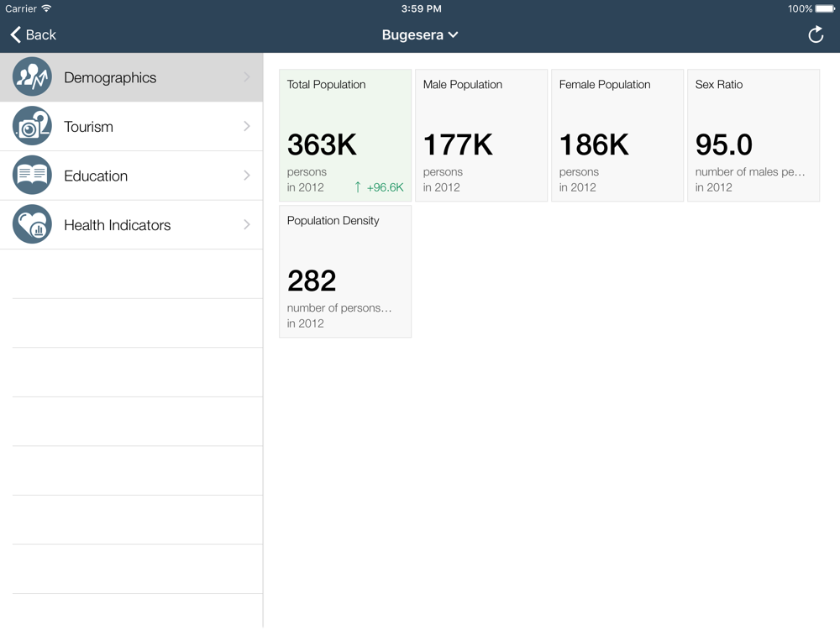This screenshot has width=840, height=630.
Task: Expand Tourism row chevron
Action: click(x=247, y=126)
